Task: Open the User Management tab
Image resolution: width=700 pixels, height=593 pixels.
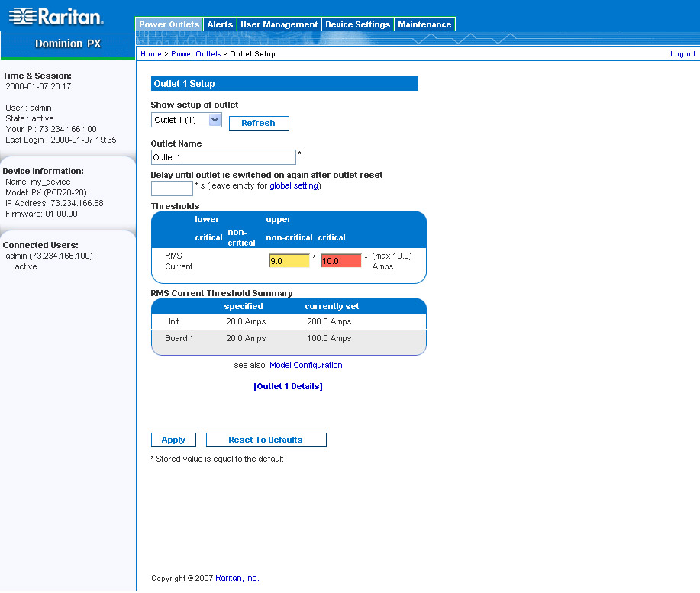Action: (x=279, y=24)
